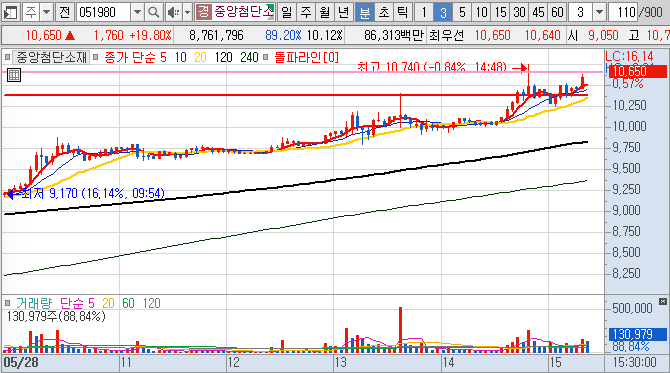Click the red 10,650 current price tag

tap(637, 71)
